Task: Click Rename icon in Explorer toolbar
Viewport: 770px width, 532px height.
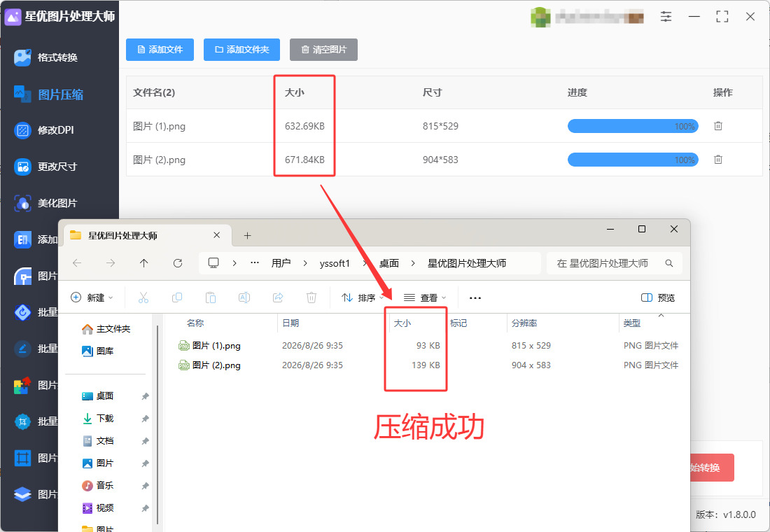Action: point(244,297)
